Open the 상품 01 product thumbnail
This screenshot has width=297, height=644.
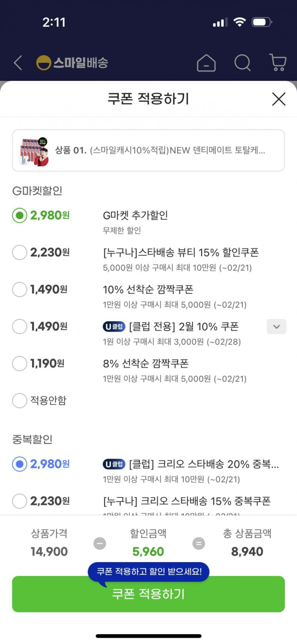tap(35, 151)
